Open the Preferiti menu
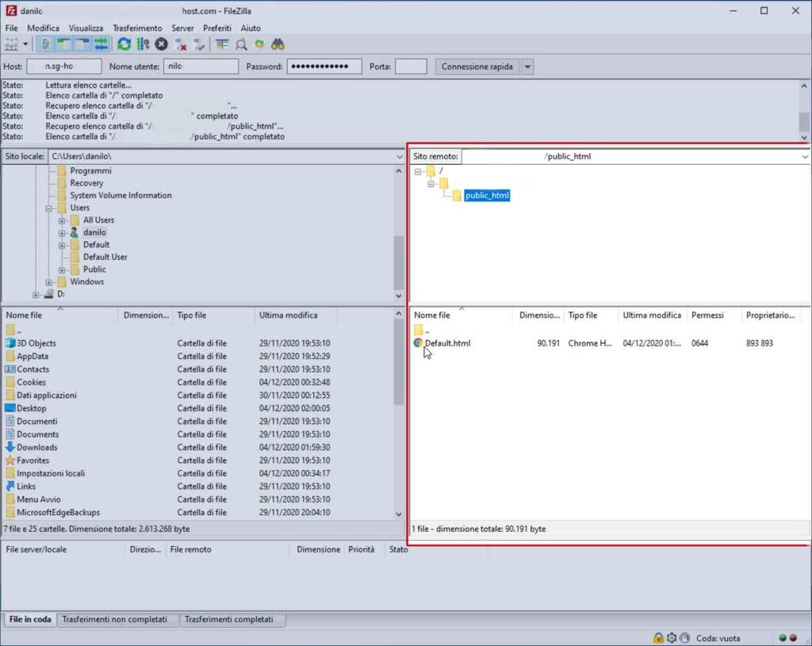This screenshot has width=812, height=646. [217, 28]
